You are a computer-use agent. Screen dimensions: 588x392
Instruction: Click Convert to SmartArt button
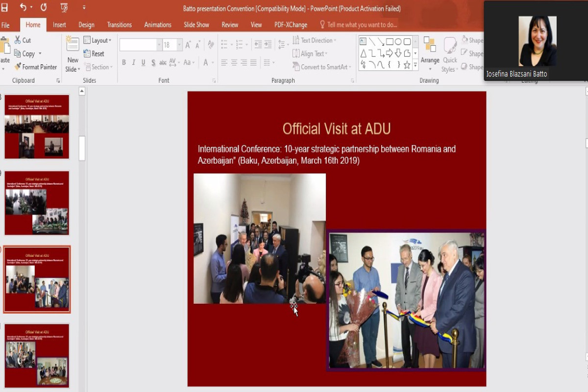[322, 67]
